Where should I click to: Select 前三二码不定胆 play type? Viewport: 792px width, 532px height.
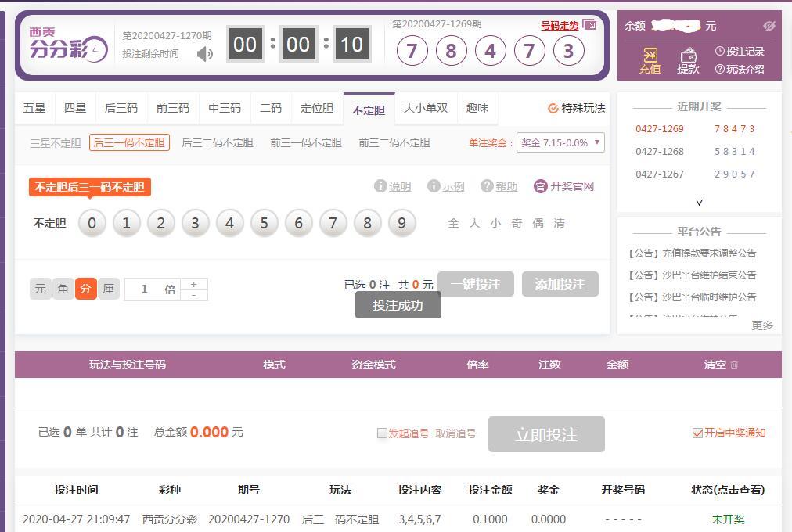click(394, 143)
